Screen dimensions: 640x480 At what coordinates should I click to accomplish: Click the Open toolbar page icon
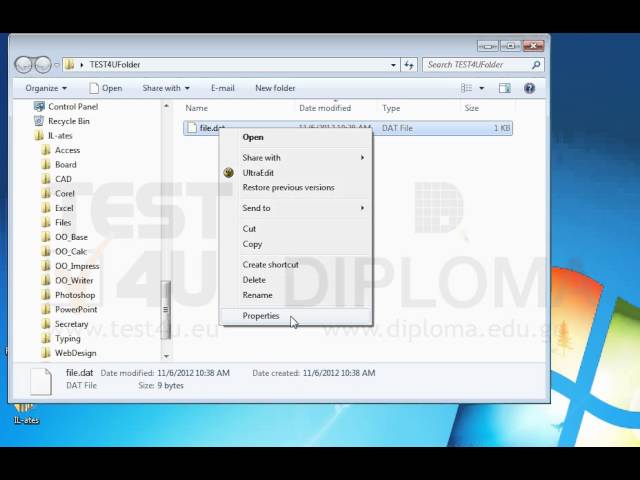click(94, 88)
